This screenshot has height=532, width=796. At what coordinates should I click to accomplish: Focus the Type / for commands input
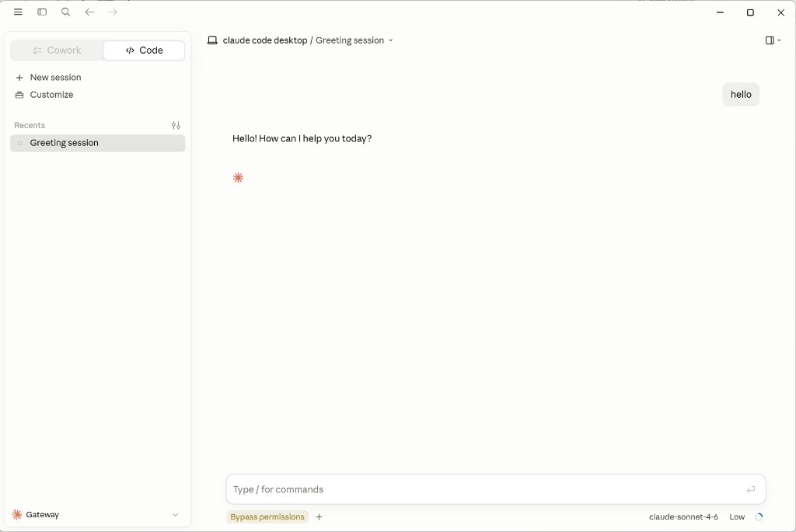495,489
